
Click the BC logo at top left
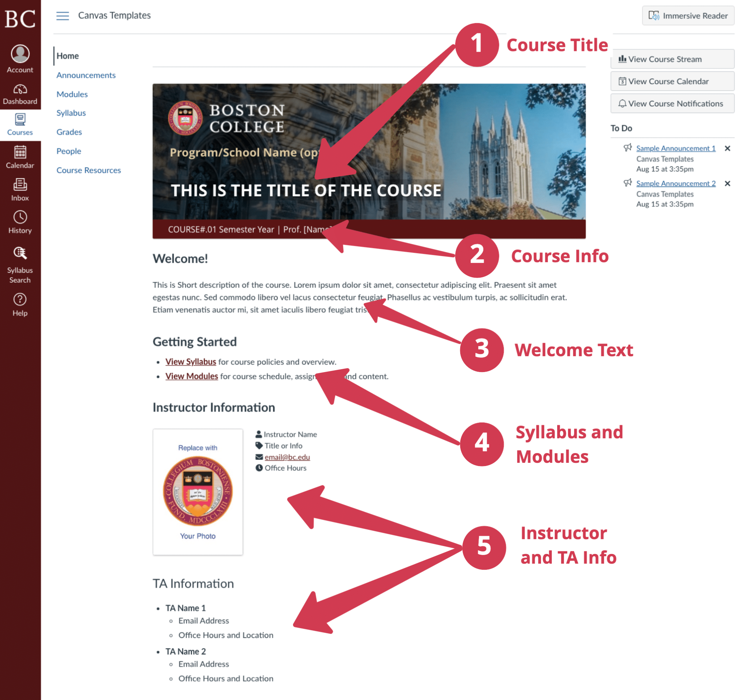point(20,18)
